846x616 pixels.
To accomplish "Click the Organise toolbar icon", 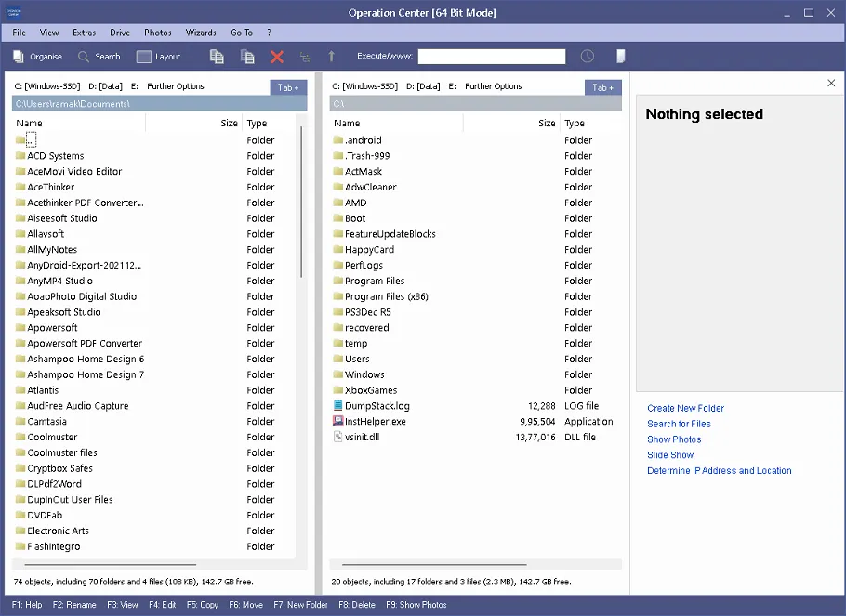I will (x=19, y=56).
